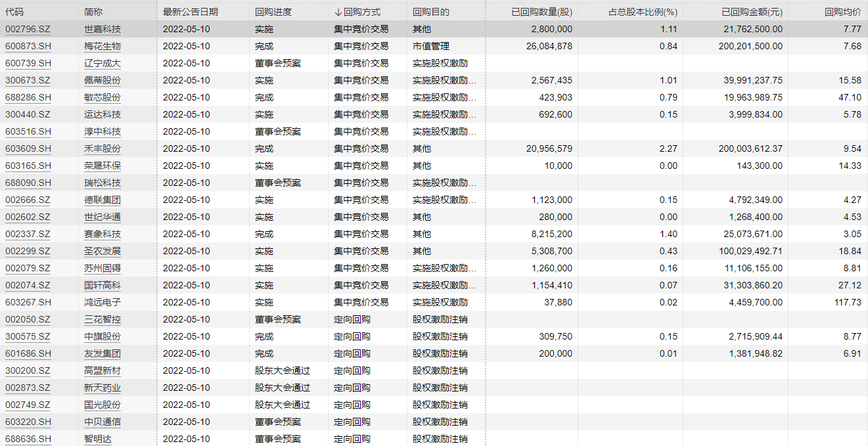Image resolution: width=868 pixels, height=446 pixels.
Task: Open stock code 300200.SZ
Action: click(x=28, y=370)
